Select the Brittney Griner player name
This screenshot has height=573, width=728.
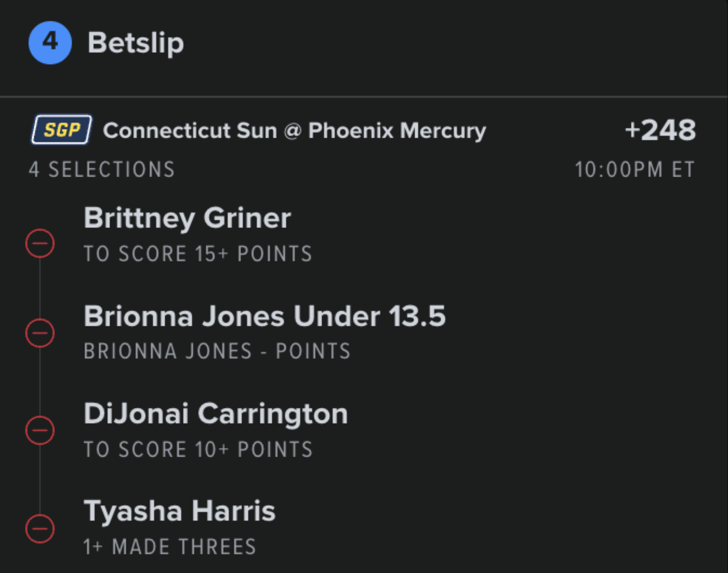click(187, 218)
